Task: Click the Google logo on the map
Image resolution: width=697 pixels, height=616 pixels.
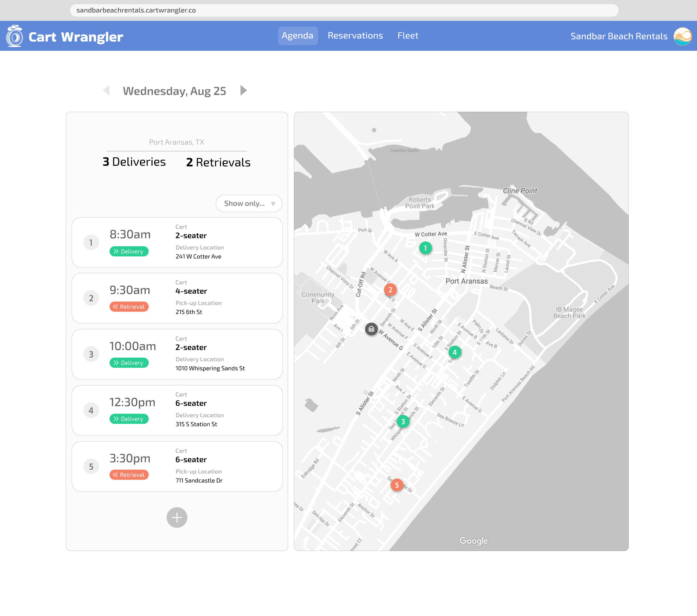Action: point(473,541)
